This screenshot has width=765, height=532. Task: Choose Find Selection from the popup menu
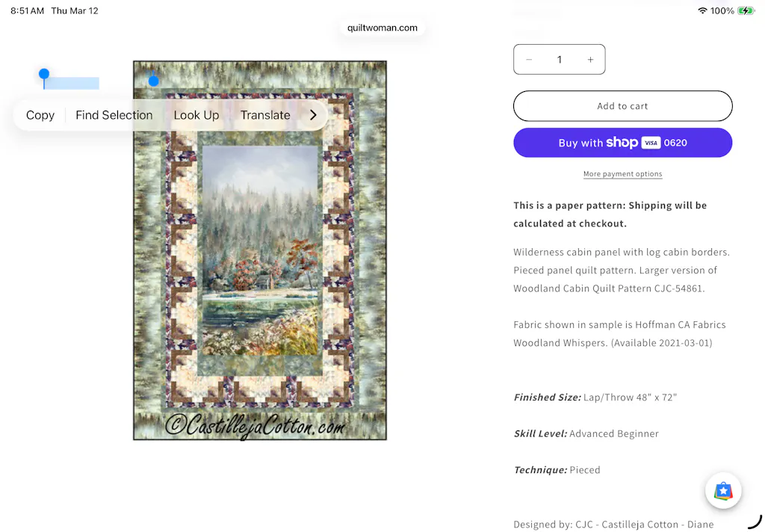coord(114,115)
